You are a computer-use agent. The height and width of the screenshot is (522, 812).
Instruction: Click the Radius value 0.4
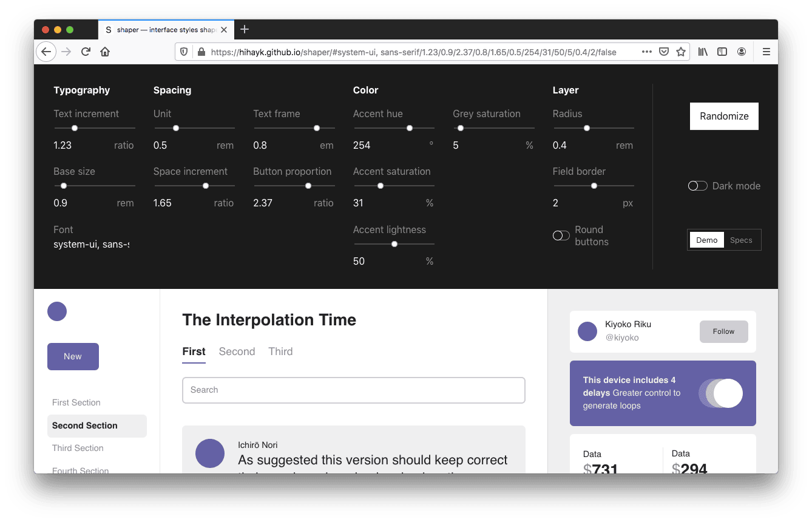point(560,145)
